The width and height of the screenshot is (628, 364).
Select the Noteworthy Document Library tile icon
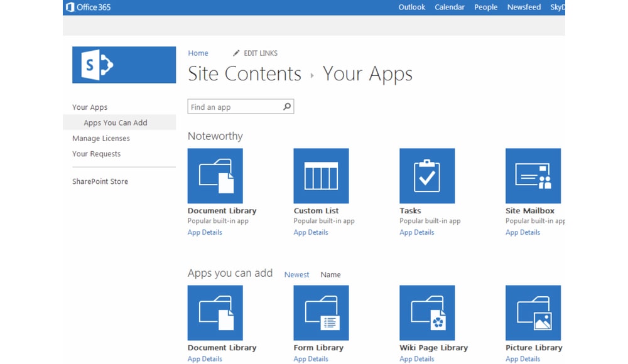(215, 176)
